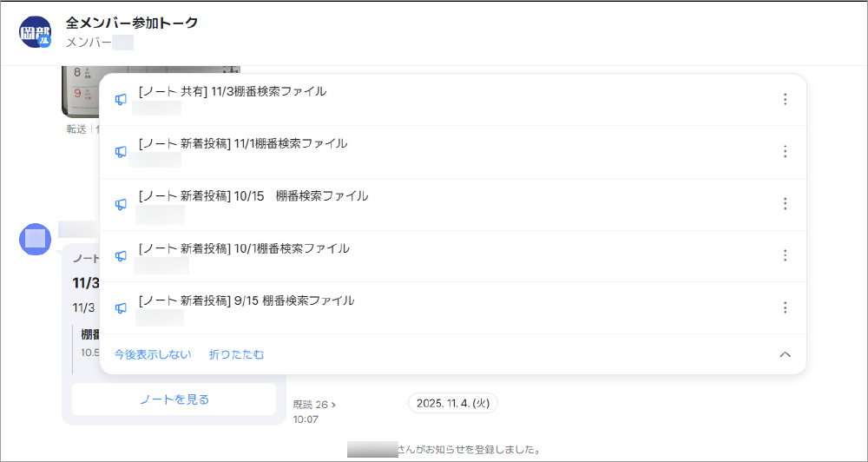Viewport: 868px width, 462px height.
Task: Select the [ノート 新着投稿] 11/1棚番検索ファイル entry
Action: [242, 143]
